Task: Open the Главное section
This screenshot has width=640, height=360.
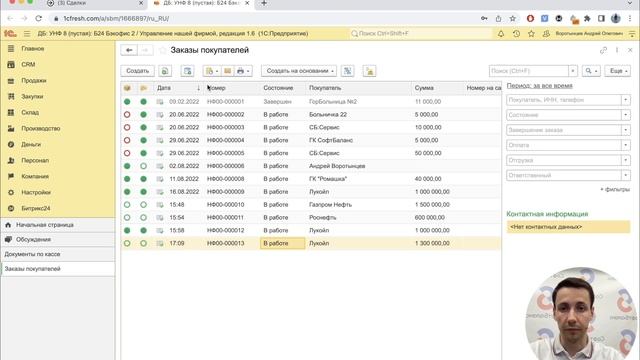Action: 32,49
